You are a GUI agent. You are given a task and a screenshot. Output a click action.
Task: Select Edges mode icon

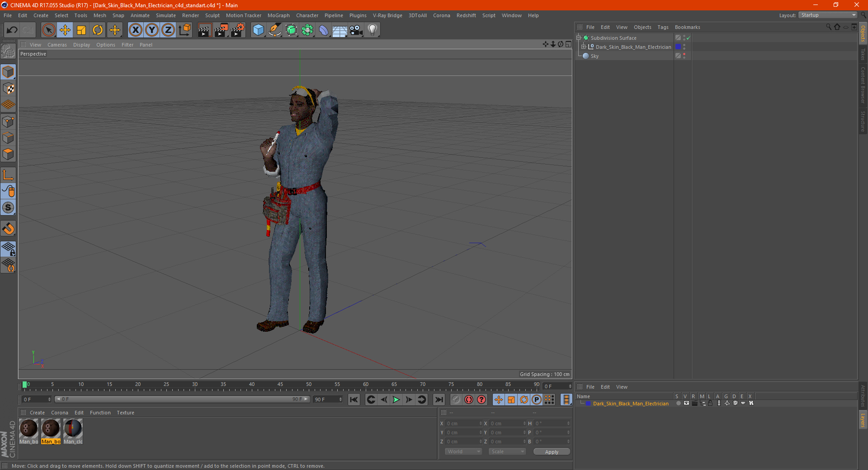coord(8,138)
